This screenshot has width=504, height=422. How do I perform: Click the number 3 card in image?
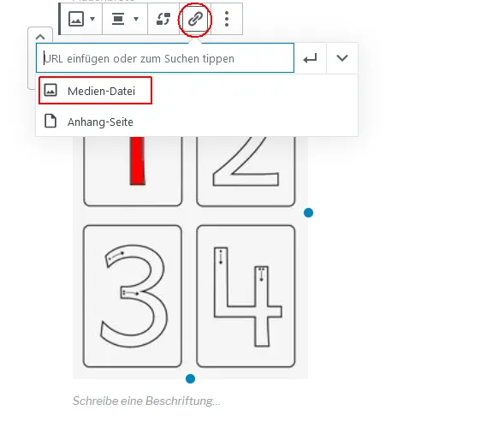(x=133, y=296)
